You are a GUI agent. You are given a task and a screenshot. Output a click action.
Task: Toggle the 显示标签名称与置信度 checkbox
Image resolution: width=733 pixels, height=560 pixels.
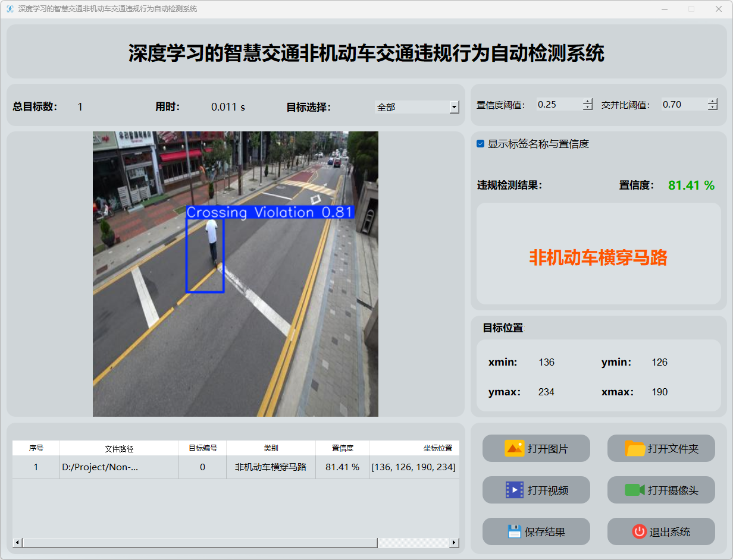(x=481, y=144)
